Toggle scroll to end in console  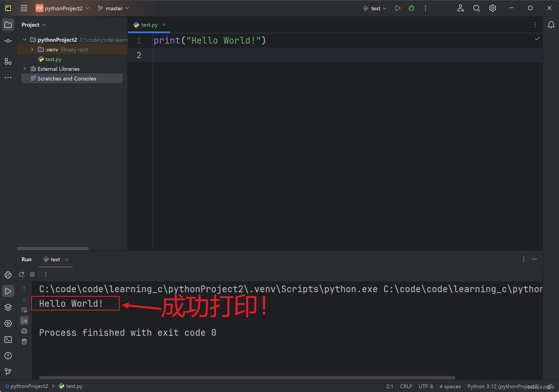pos(24,320)
